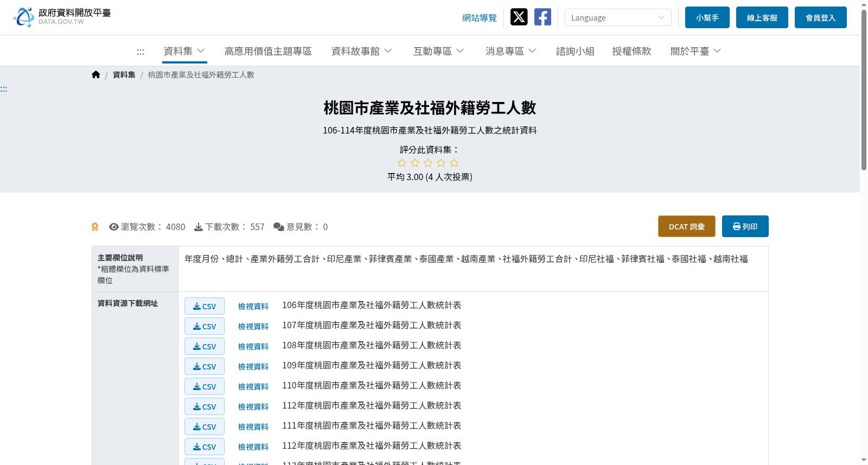Click the text 平均 3.00 (4 人次投票)
Viewport: 868px width, 465px height.
[x=430, y=177]
